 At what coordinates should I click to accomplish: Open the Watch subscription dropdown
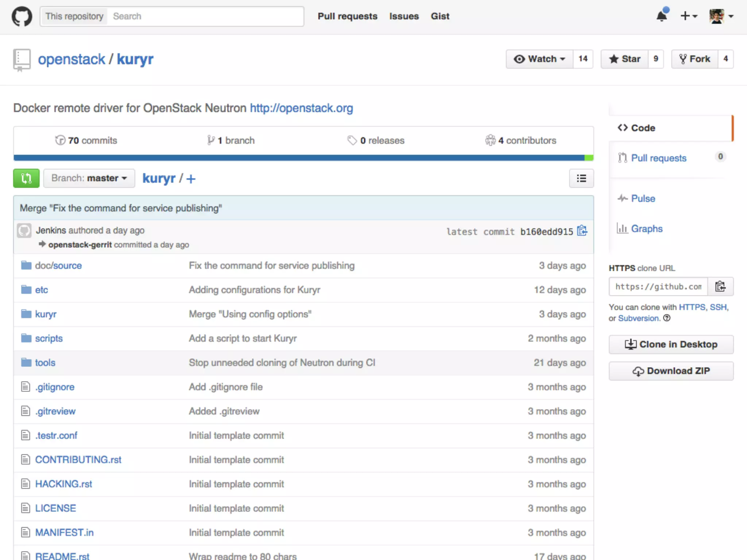click(x=539, y=59)
